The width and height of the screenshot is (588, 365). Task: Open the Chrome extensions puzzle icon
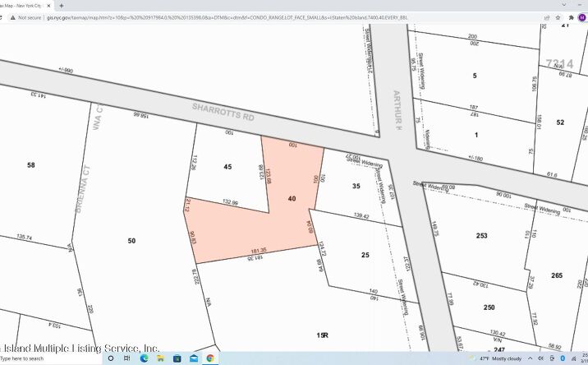coord(571,17)
